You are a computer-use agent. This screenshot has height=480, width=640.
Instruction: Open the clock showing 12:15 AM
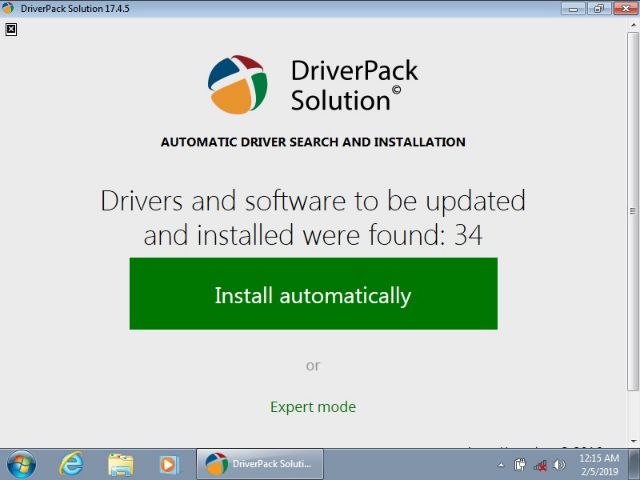(598, 464)
